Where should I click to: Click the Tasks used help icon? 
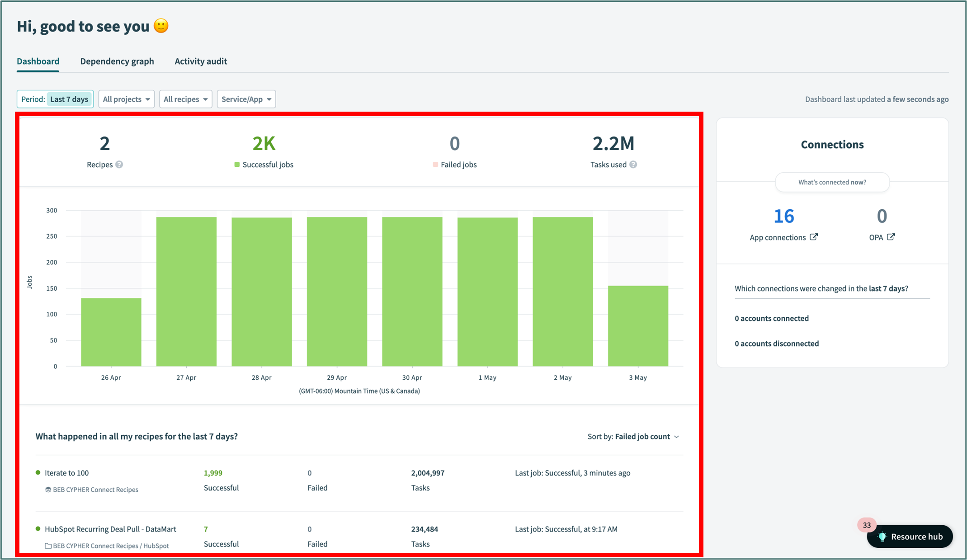click(633, 165)
